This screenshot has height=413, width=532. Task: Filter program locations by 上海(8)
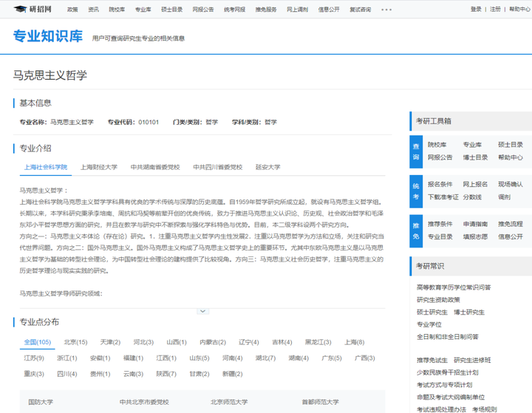click(354, 342)
